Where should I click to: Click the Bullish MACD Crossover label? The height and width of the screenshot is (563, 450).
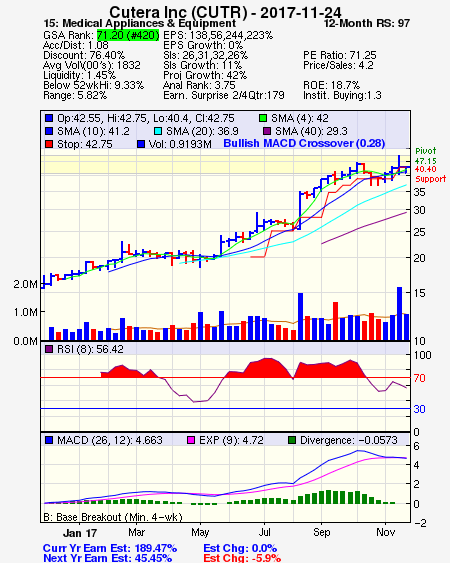click(x=304, y=143)
